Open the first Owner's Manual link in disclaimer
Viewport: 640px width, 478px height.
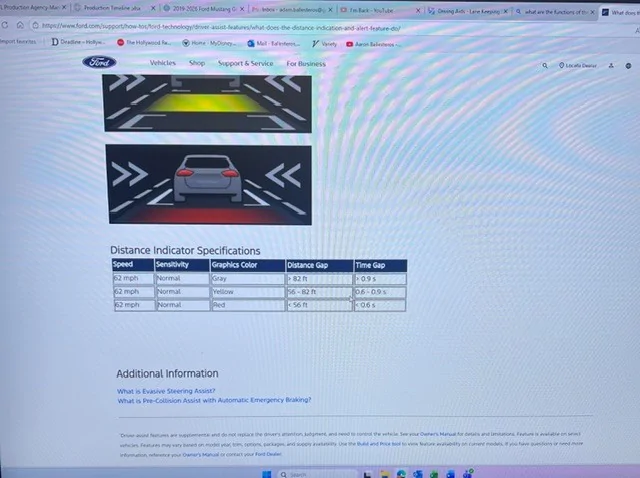438,434
